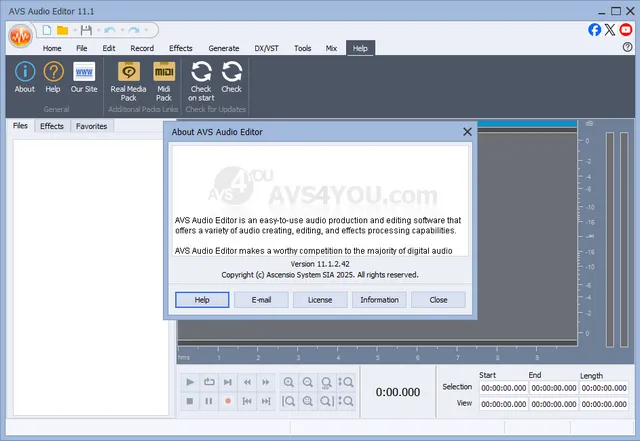640x441 pixels.
Task: Open the Tools ribbon tab
Action: 302,48
